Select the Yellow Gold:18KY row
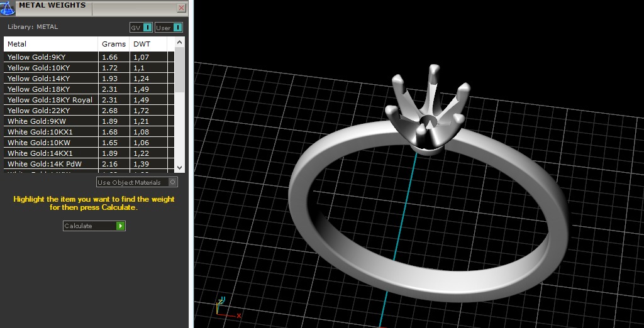Image resolution: width=644 pixels, height=328 pixels. [x=89, y=89]
